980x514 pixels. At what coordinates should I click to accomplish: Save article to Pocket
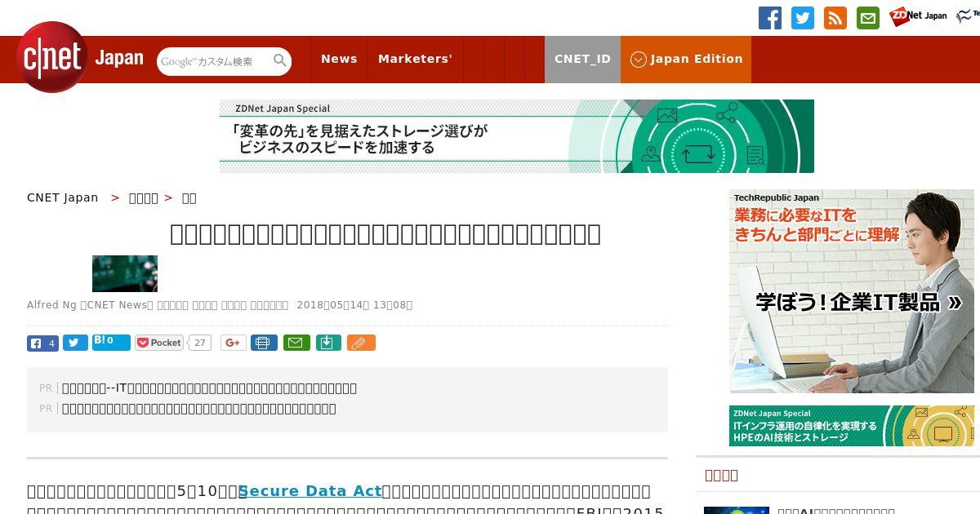click(159, 343)
